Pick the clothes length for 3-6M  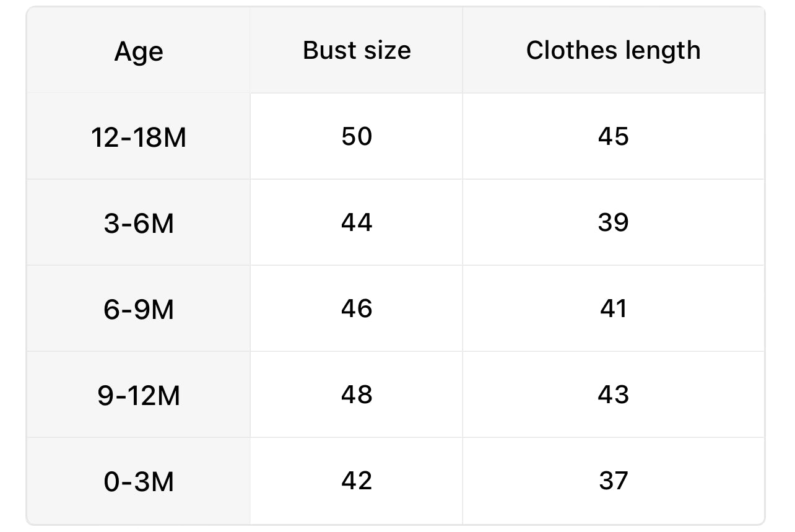pyautogui.click(x=613, y=222)
